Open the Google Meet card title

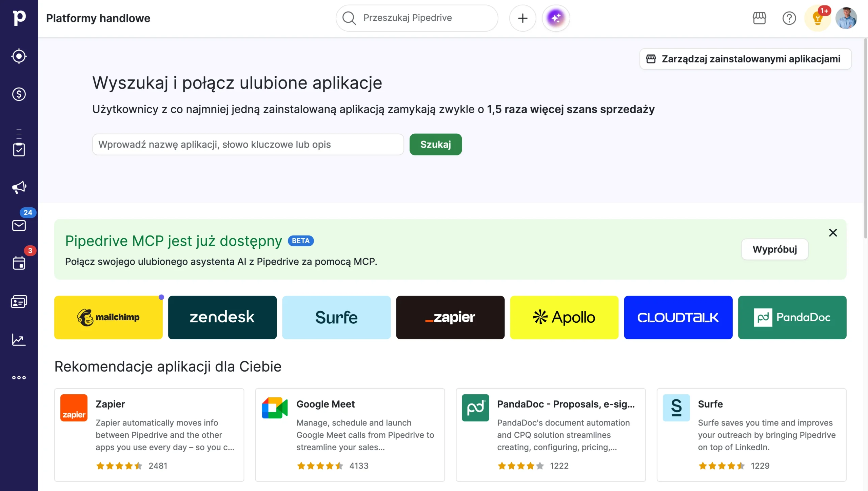tap(325, 404)
